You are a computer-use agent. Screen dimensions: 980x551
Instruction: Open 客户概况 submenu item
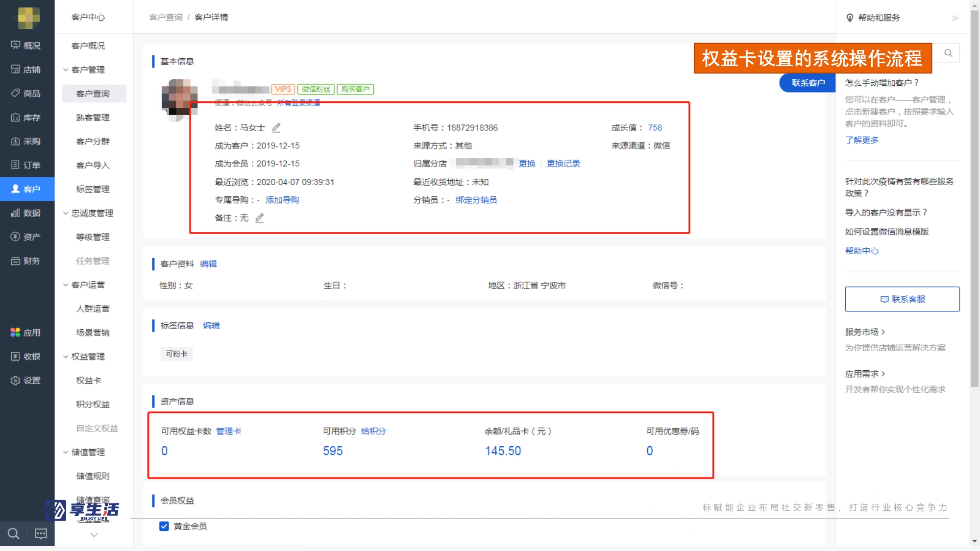point(88,46)
